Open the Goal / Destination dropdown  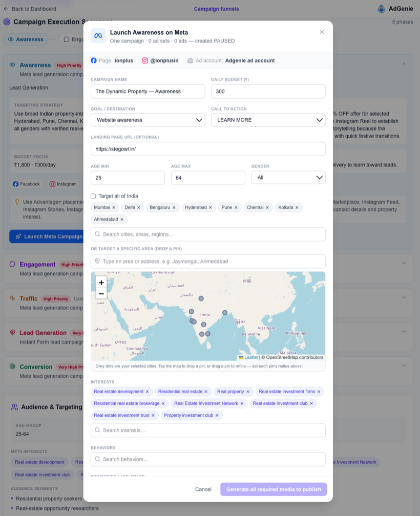[x=148, y=120]
